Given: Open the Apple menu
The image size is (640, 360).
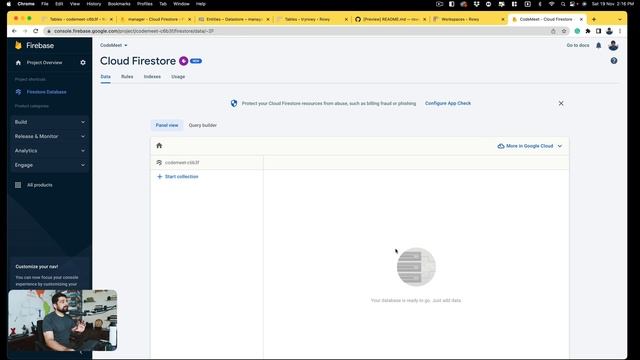Looking at the screenshot, I should [x=9, y=4].
